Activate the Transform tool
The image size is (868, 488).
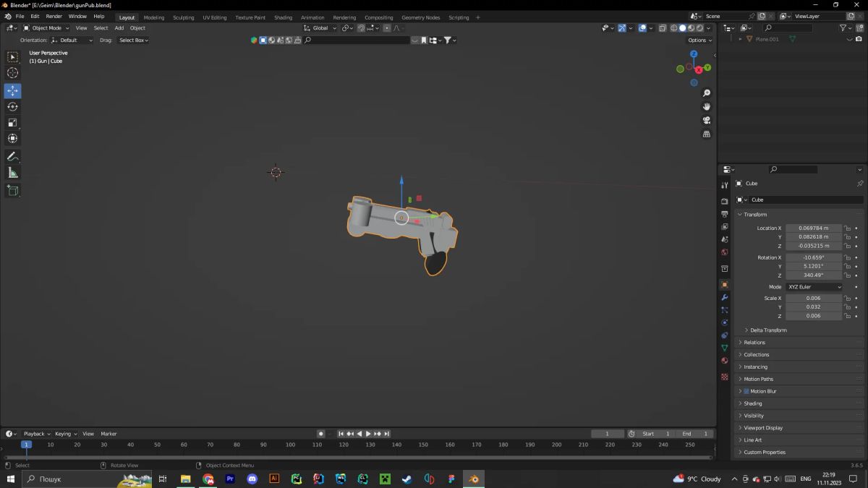[13, 138]
